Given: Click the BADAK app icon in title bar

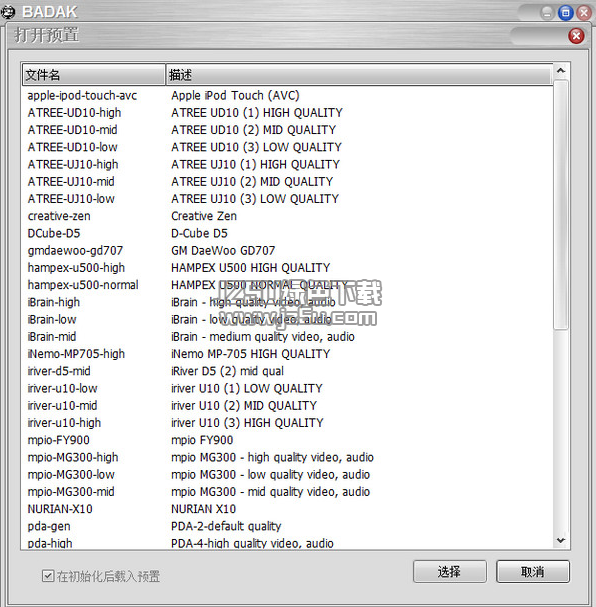Looking at the screenshot, I should 8,12.
